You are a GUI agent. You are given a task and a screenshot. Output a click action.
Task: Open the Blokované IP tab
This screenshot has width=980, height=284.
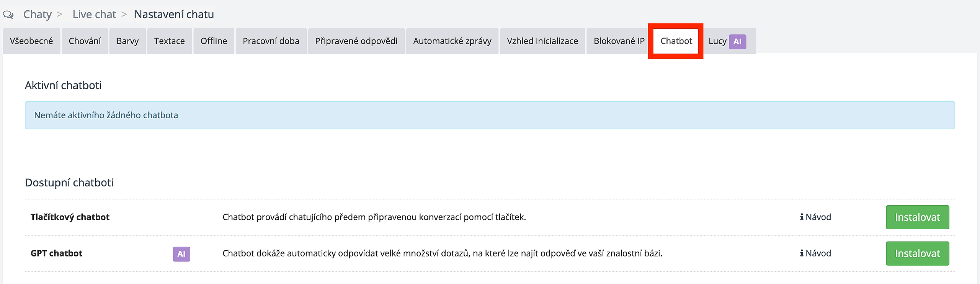coord(619,41)
